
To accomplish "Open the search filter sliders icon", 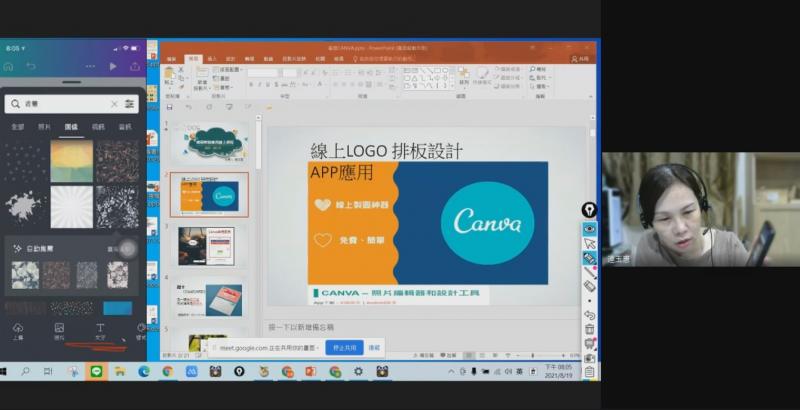I will pos(130,104).
